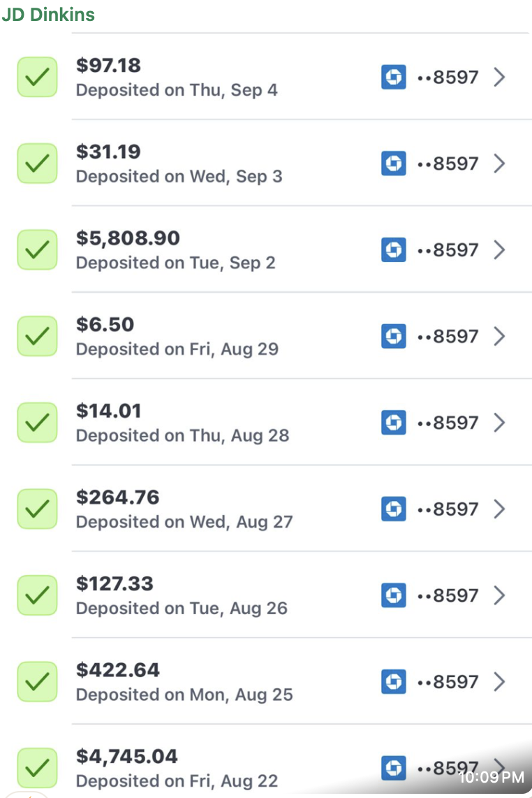Tap the 10:09 PM timestamp overlay
Image resolution: width=532 pixels, height=798 pixels.
491,776
